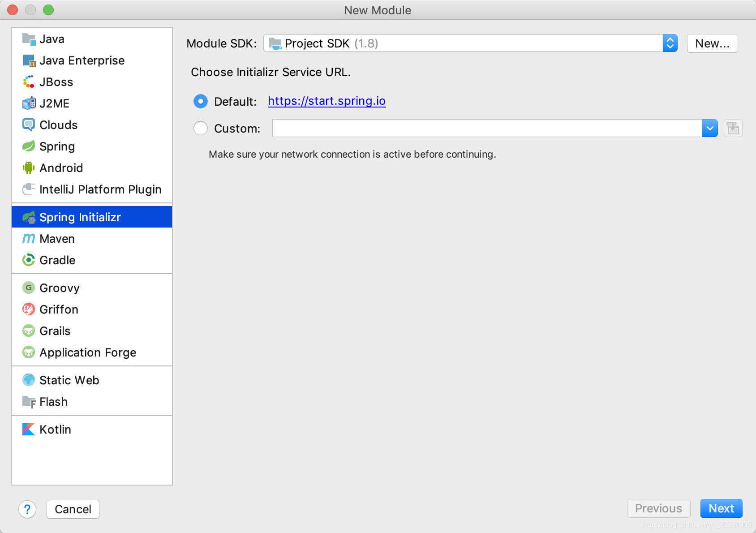Screen dimensions: 756x533
Task: Click the Cancel button
Action: (73, 509)
